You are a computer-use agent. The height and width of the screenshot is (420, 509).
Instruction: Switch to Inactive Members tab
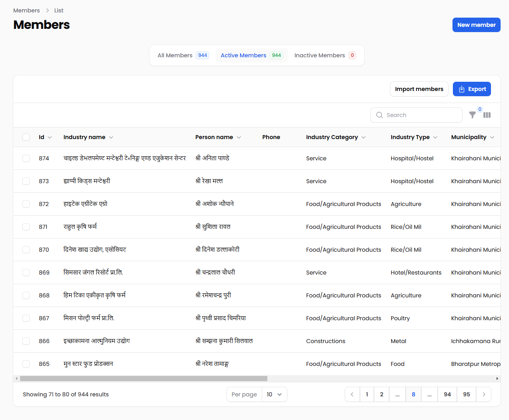click(325, 55)
